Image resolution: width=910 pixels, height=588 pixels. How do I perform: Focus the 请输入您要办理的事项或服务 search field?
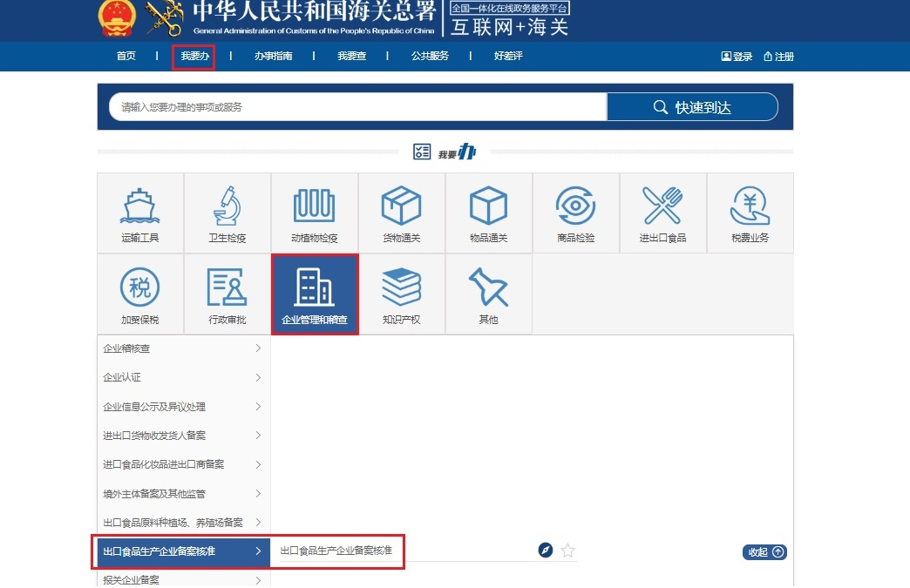(358, 107)
